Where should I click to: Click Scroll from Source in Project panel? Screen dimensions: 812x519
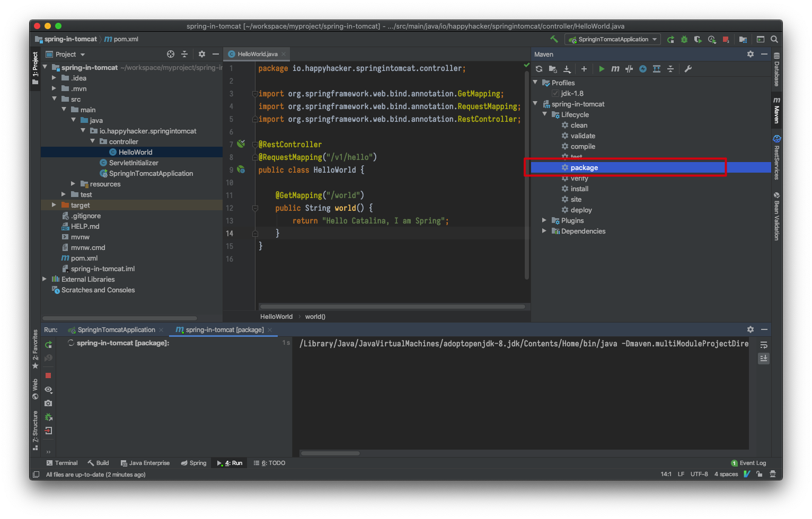tap(171, 54)
